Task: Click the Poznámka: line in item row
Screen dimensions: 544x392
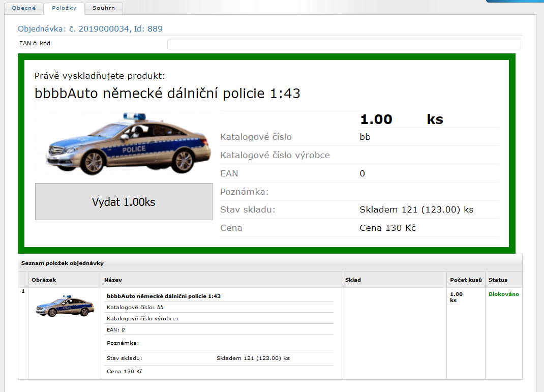Action: (123, 343)
